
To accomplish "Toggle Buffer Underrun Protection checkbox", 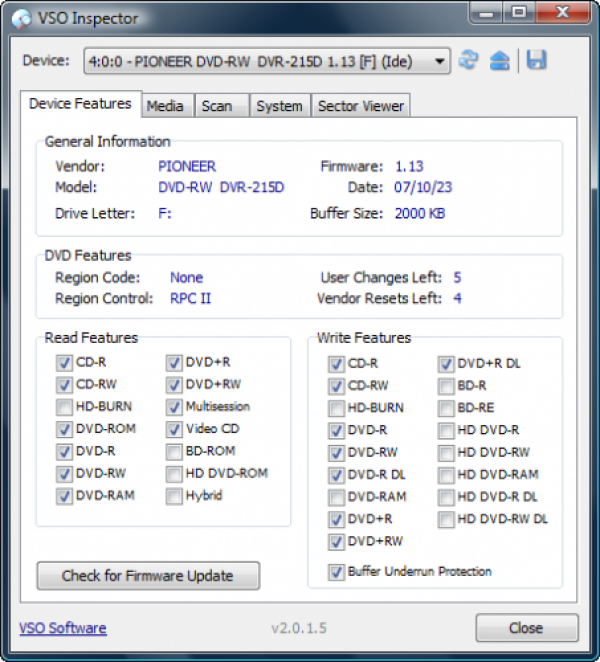I will pos(336,572).
